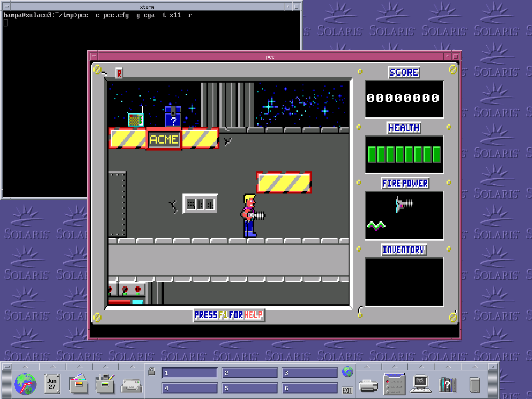
Task: Lock the screen with the padlock icon
Action: pos(151,371)
